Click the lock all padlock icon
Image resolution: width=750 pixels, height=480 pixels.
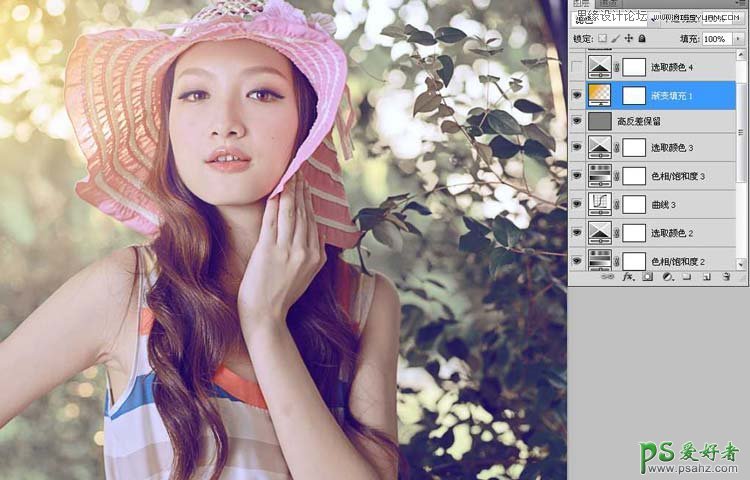pyautogui.click(x=640, y=39)
